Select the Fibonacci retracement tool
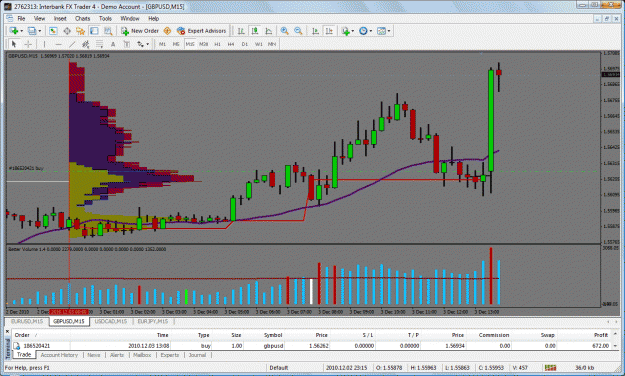Viewport: 625px width, 376px height. tap(99, 44)
